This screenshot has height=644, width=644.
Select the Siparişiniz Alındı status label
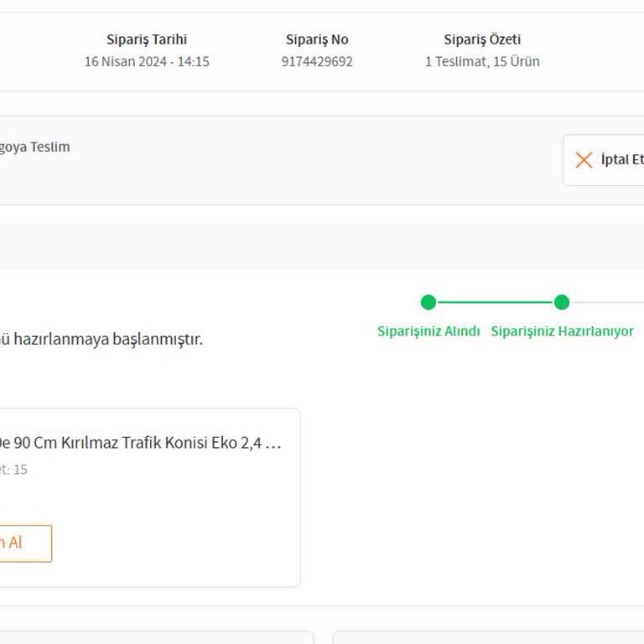428,331
